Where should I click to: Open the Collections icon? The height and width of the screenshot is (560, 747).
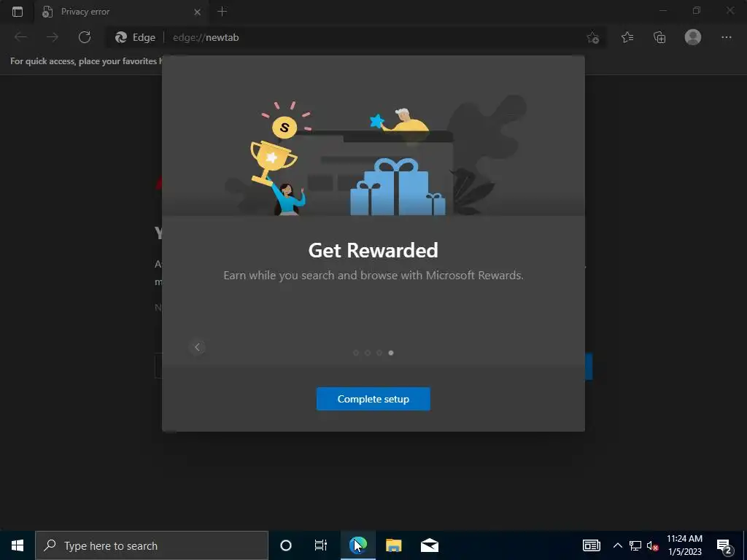pos(659,37)
